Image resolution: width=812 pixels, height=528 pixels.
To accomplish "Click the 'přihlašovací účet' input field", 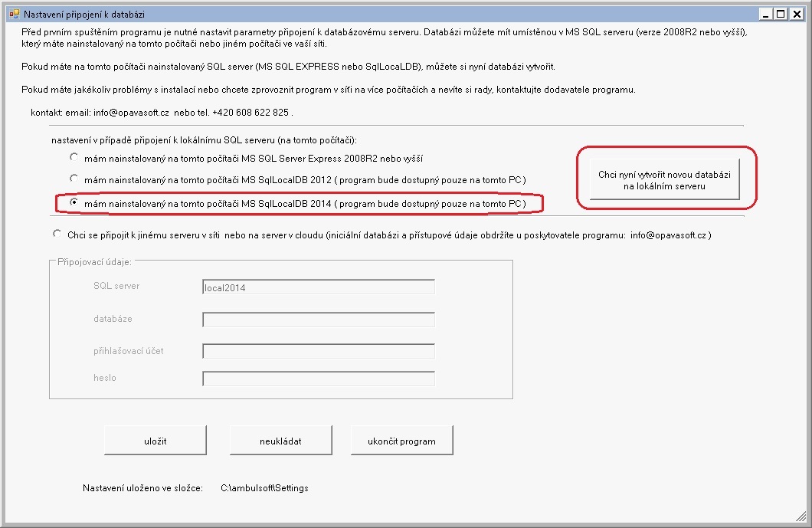I will point(319,351).
